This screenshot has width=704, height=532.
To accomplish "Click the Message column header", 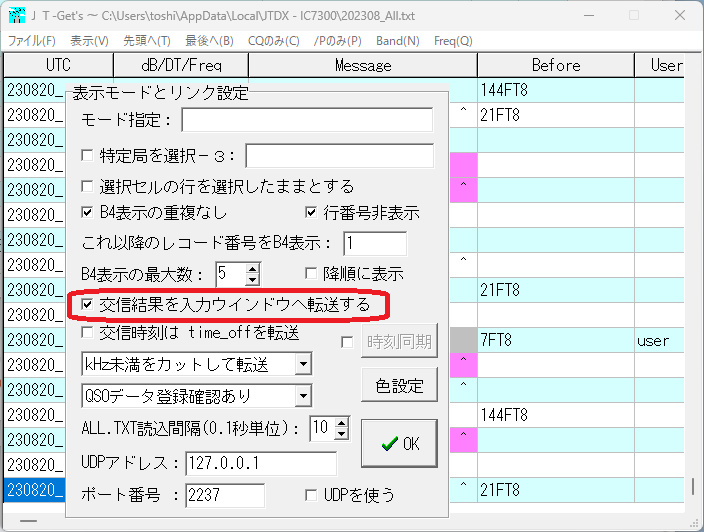I will (x=363, y=65).
